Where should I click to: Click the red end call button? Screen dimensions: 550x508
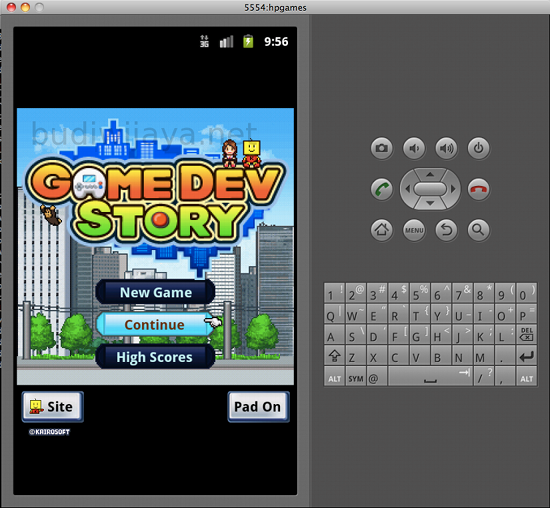pos(478,189)
